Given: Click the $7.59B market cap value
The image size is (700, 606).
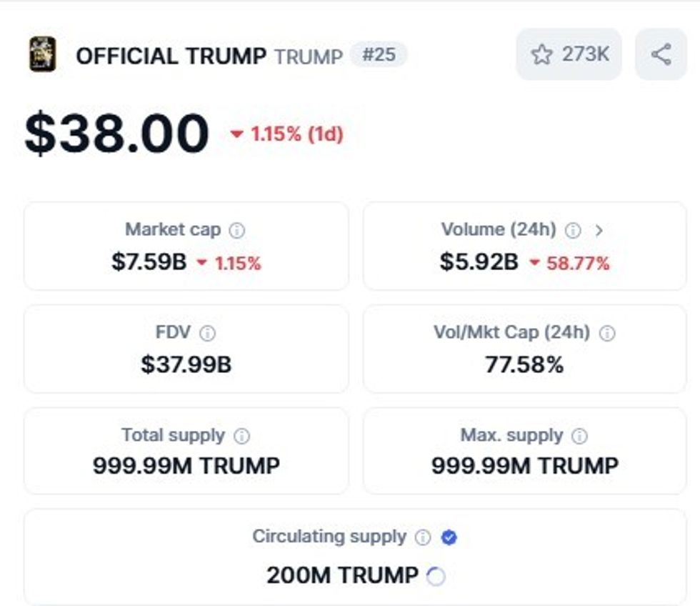Looking at the screenshot, I should (149, 262).
